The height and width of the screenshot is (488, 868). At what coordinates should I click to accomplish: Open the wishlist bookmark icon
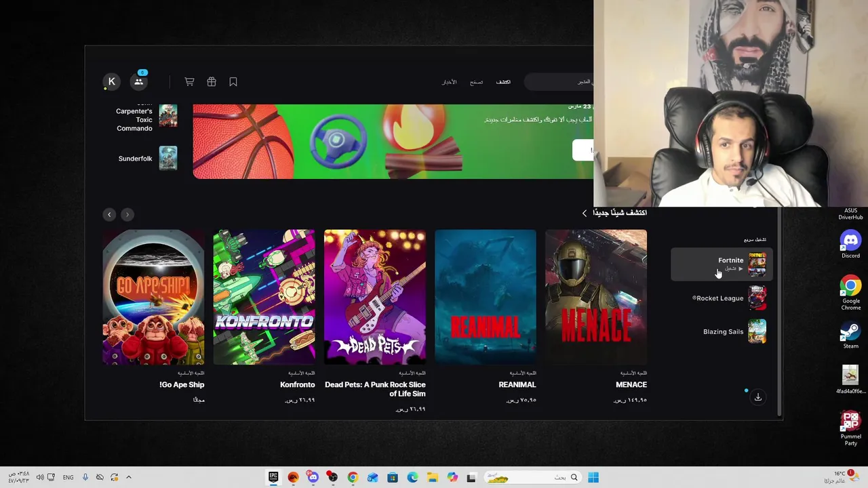pyautogui.click(x=233, y=81)
